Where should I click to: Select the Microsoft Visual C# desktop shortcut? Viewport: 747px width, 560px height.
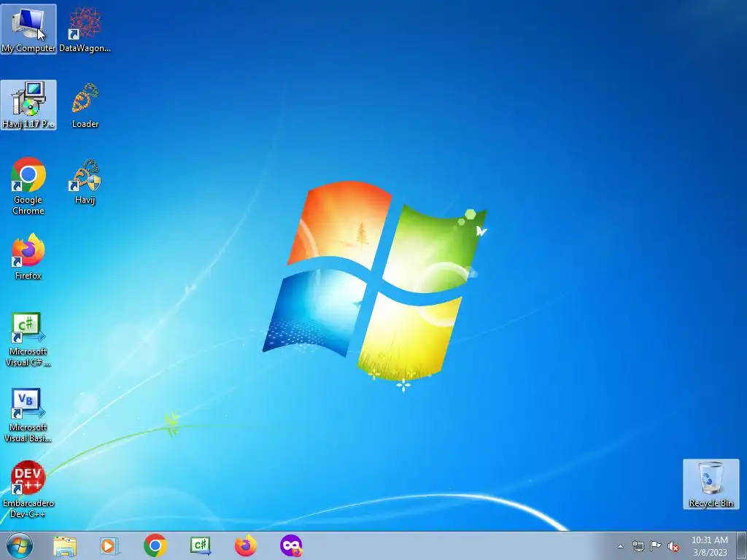tap(28, 339)
